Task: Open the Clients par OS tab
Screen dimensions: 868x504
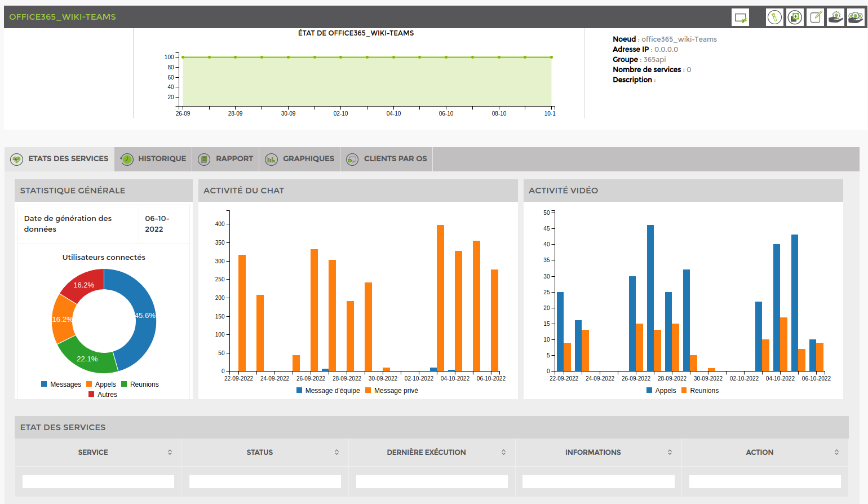Action: tap(387, 159)
